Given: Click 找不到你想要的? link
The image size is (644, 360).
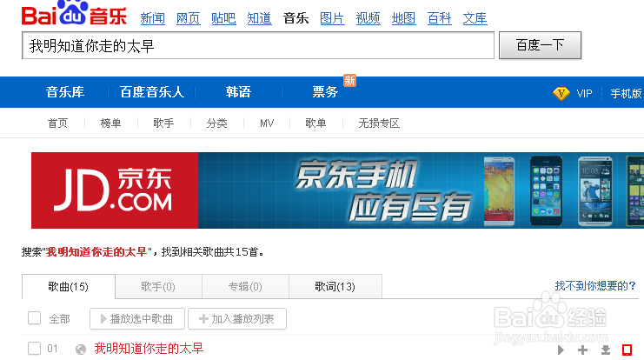Looking at the screenshot, I should point(595,285).
